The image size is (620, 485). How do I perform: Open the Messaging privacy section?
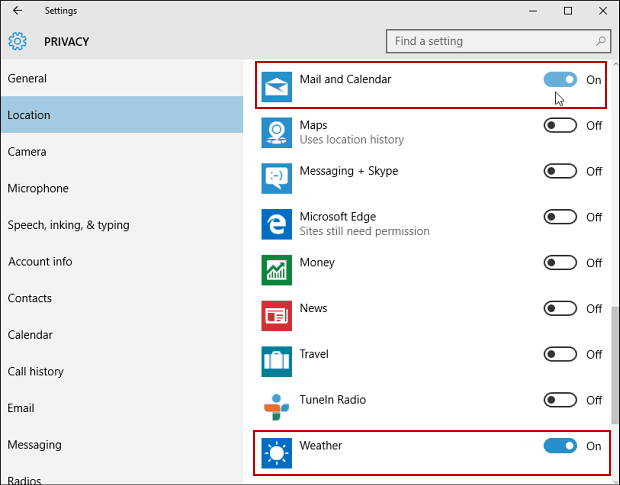coord(122,445)
